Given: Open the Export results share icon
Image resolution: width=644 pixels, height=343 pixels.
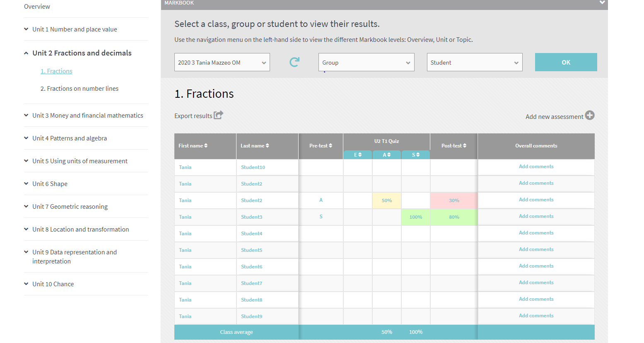Looking at the screenshot, I should [x=219, y=115].
